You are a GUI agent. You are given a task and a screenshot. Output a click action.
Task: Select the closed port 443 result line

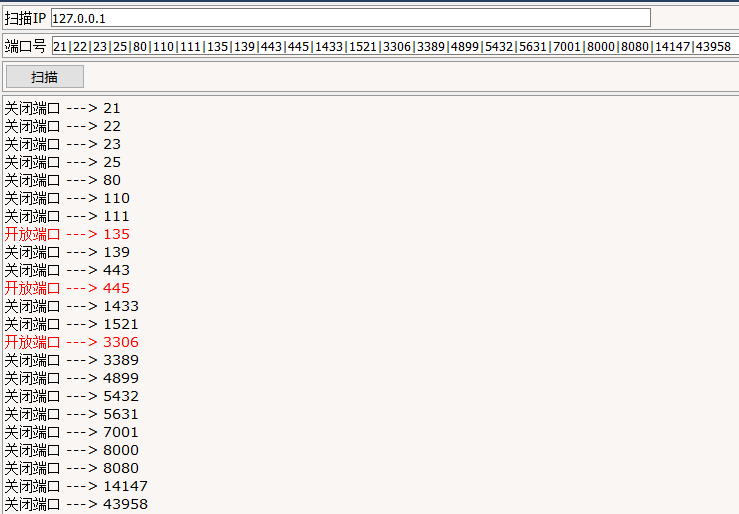point(67,270)
